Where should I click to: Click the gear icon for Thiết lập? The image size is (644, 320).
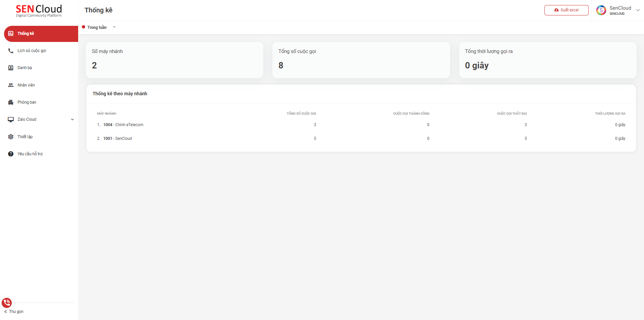[11, 137]
